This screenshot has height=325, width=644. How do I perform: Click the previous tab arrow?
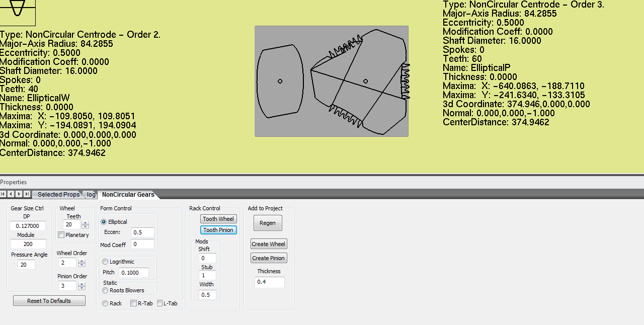[x=11, y=194]
